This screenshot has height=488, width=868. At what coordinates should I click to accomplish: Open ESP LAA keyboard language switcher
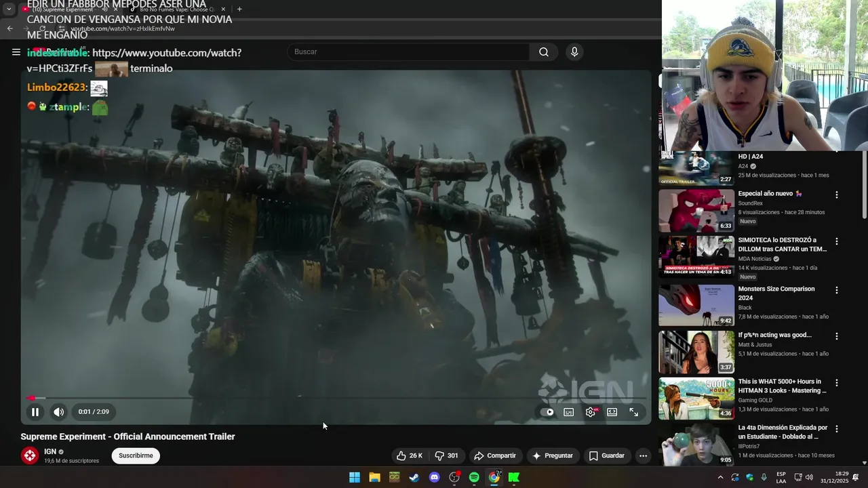(x=781, y=478)
